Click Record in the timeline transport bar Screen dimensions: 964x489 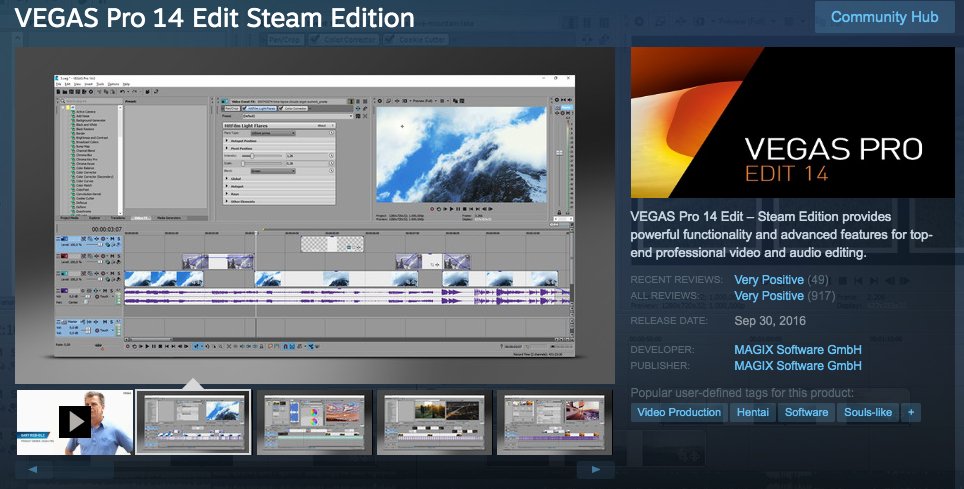pyautogui.click(x=127, y=346)
